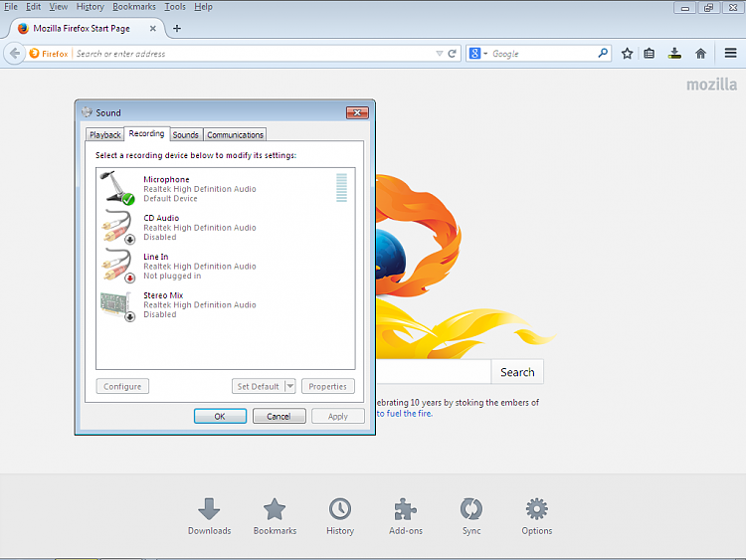Cancel the Sound dialog
Viewport: 746px width, 560px height.
pos(280,417)
